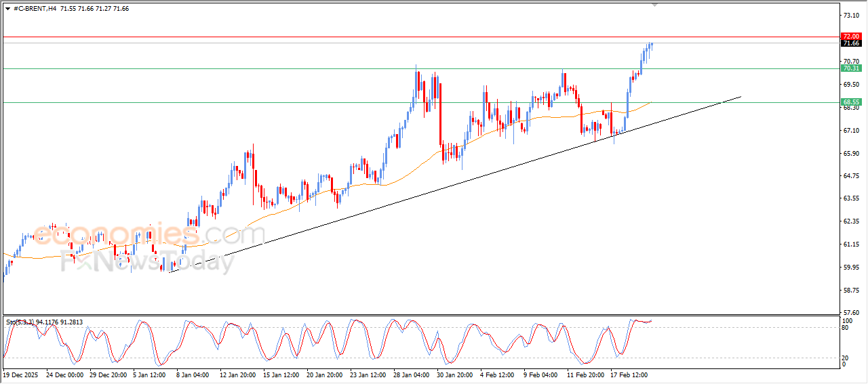This screenshot has width=868, height=384.
Task: Click the economies.com watermark logo
Action: [x=149, y=234]
